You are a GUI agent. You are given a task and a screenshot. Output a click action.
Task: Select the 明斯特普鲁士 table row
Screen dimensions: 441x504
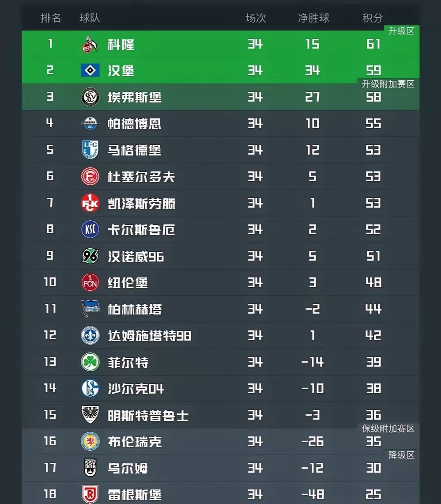221,415
